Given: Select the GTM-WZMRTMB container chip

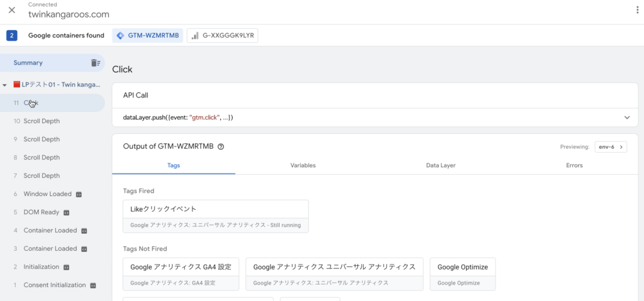Looking at the screenshot, I should [148, 35].
